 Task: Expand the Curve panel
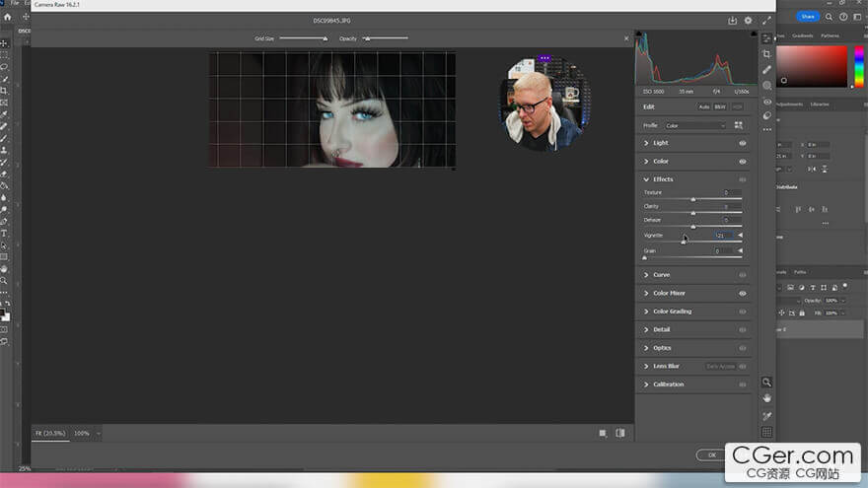661,275
